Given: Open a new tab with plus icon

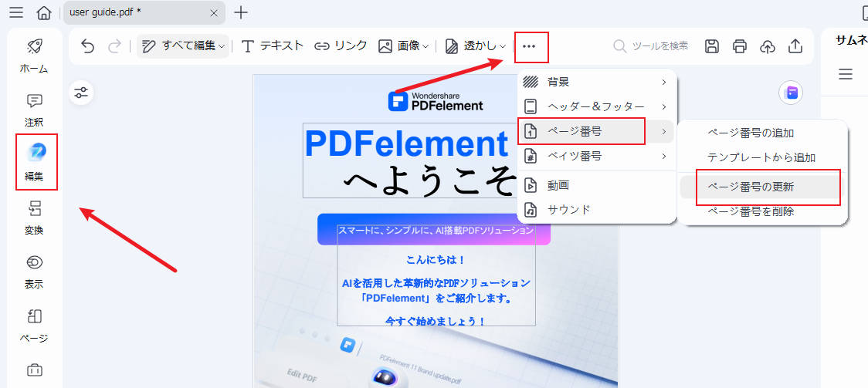Looking at the screenshot, I should [241, 12].
